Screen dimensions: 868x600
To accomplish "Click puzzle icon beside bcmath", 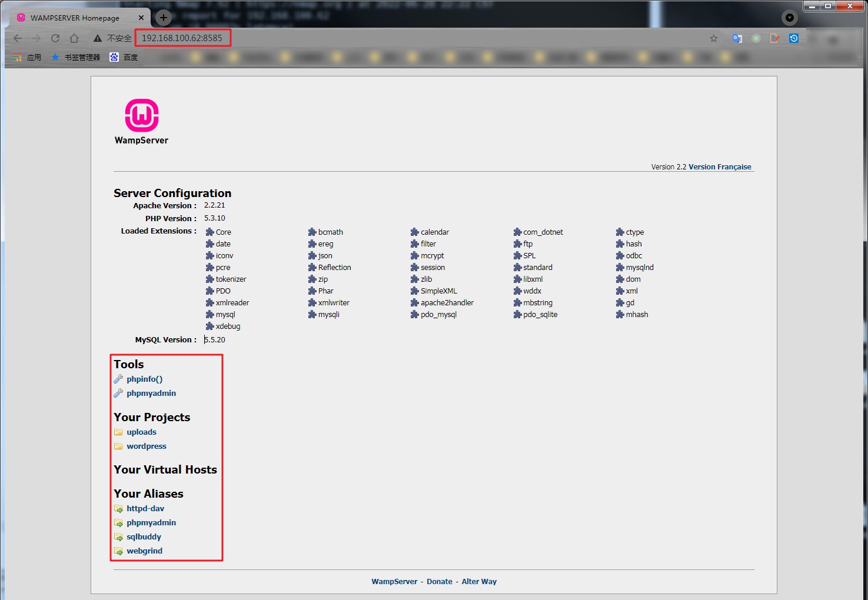I will pos(312,232).
